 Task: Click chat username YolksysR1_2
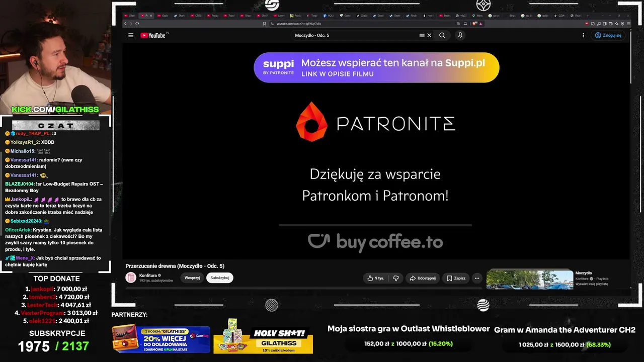point(25,142)
